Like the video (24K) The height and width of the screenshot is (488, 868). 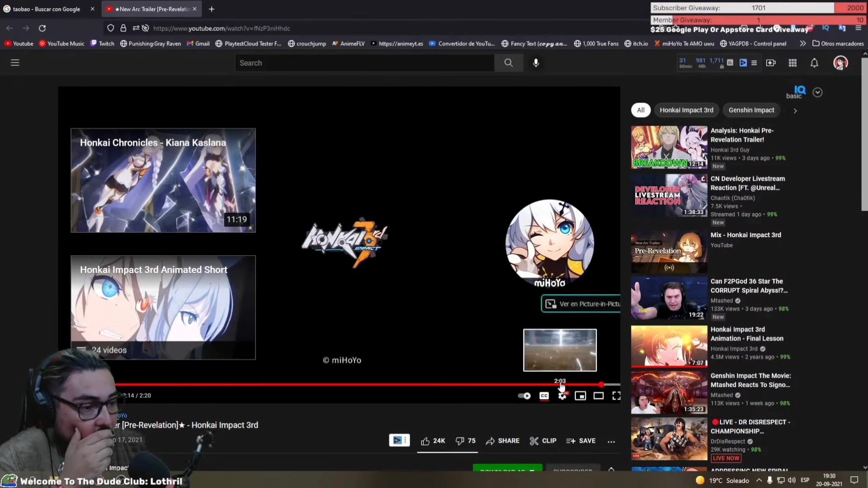[433, 441]
